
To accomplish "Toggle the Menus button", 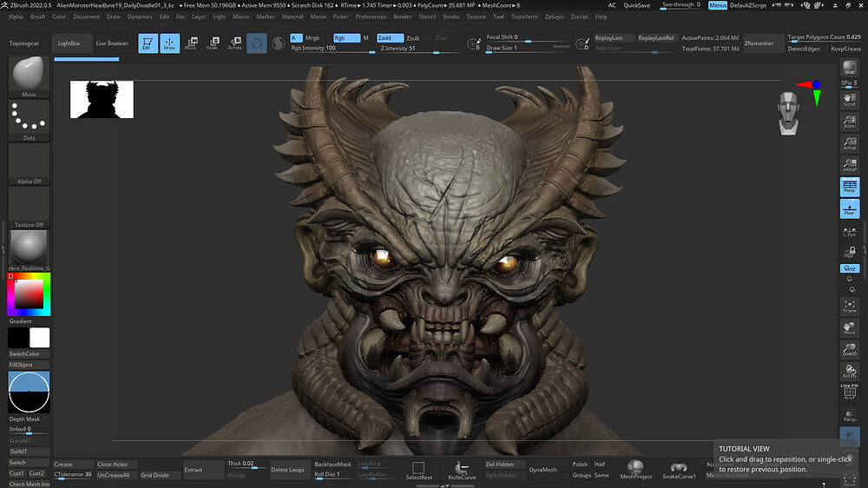I will [x=718, y=5].
